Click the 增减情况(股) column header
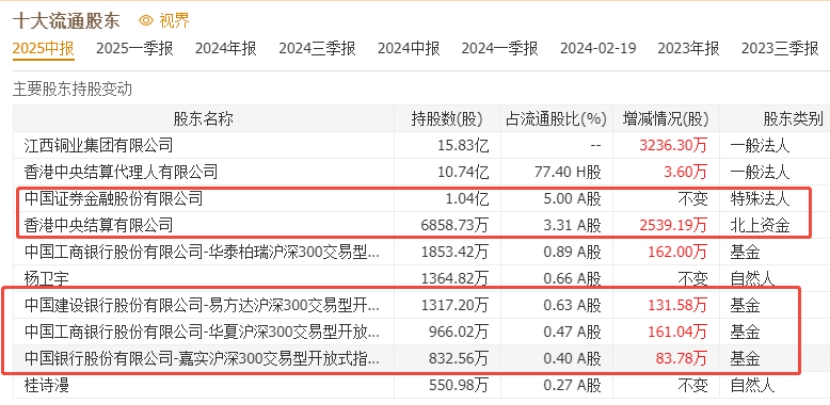The width and height of the screenshot is (830, 405). click(x=666, y=119)
